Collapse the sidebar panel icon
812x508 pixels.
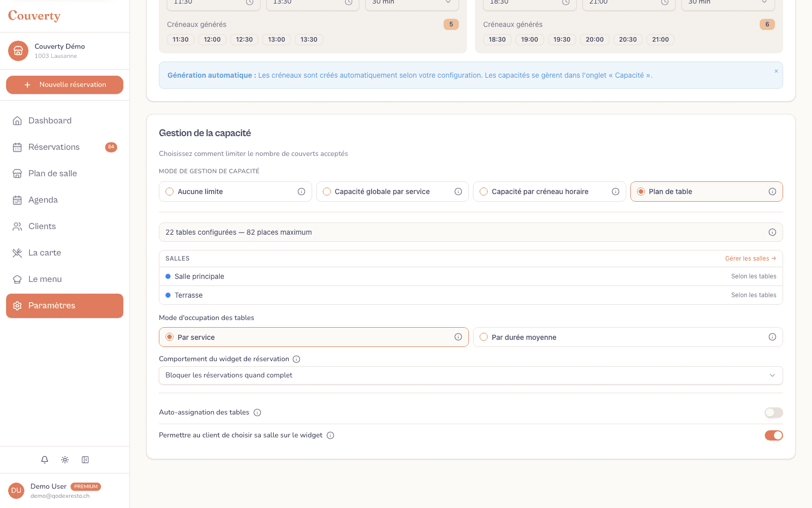tap(85, 460)
